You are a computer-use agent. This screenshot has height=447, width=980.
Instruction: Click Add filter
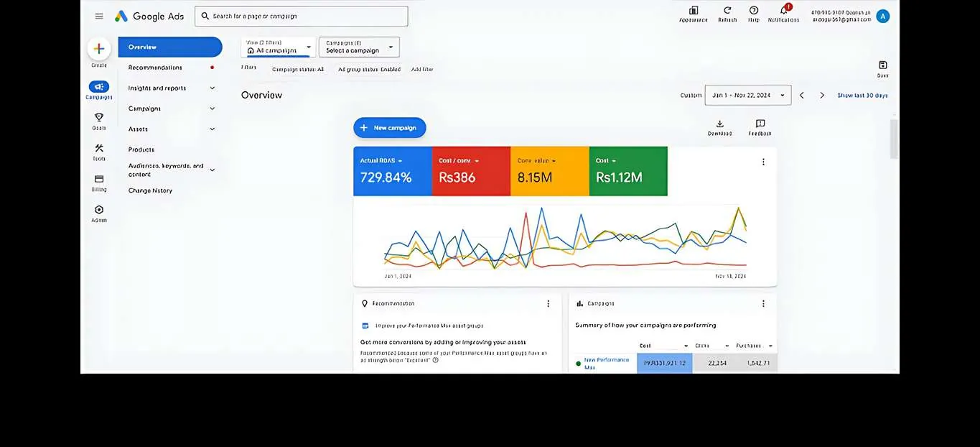point(422,69)
